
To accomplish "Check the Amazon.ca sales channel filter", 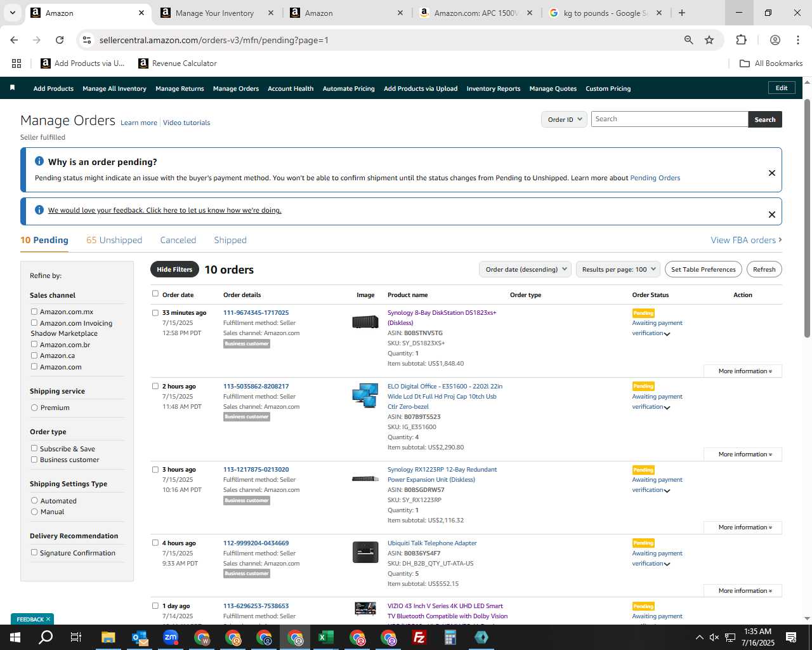I will pyautogui.click(x=34, y=355).
